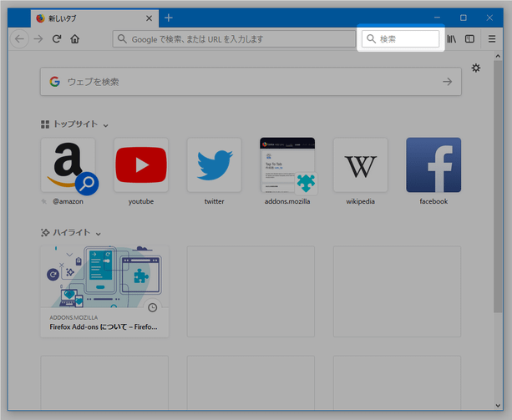
Task: Collapse the トップサイト section chevron
Action: 105,125
